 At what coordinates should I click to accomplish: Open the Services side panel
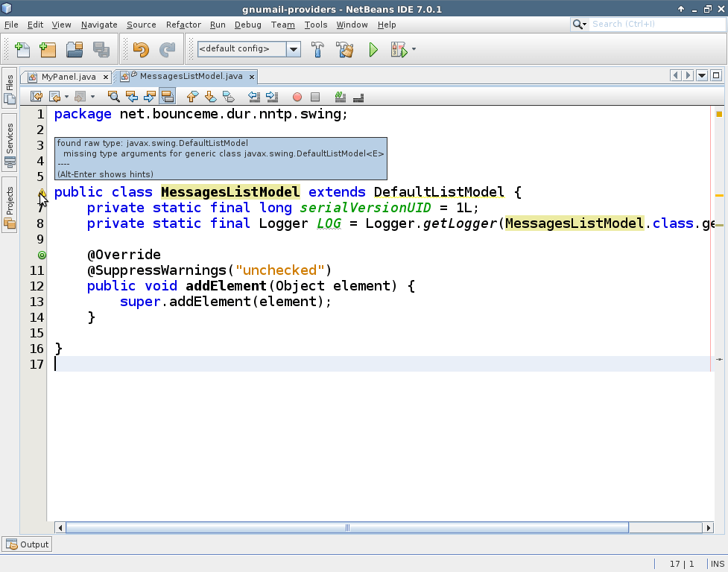(x=10, y=143)
